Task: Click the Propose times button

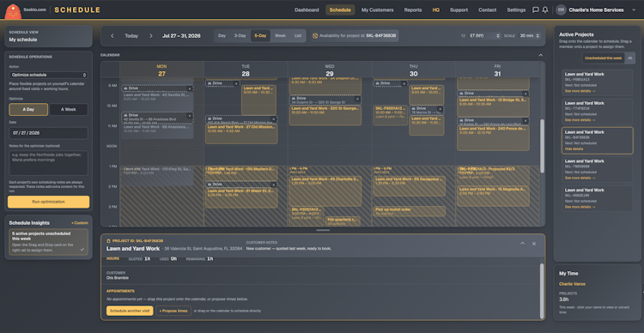Action: point(173,311)
